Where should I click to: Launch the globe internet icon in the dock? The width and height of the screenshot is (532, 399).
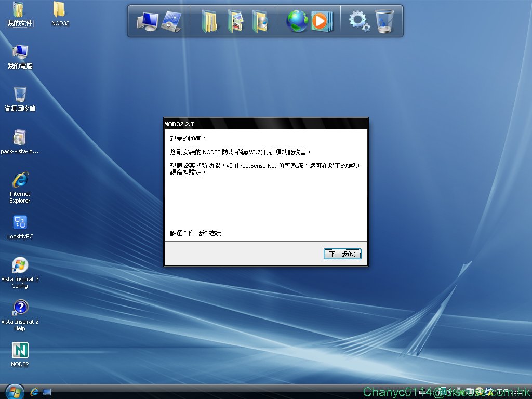pos(297,21)
